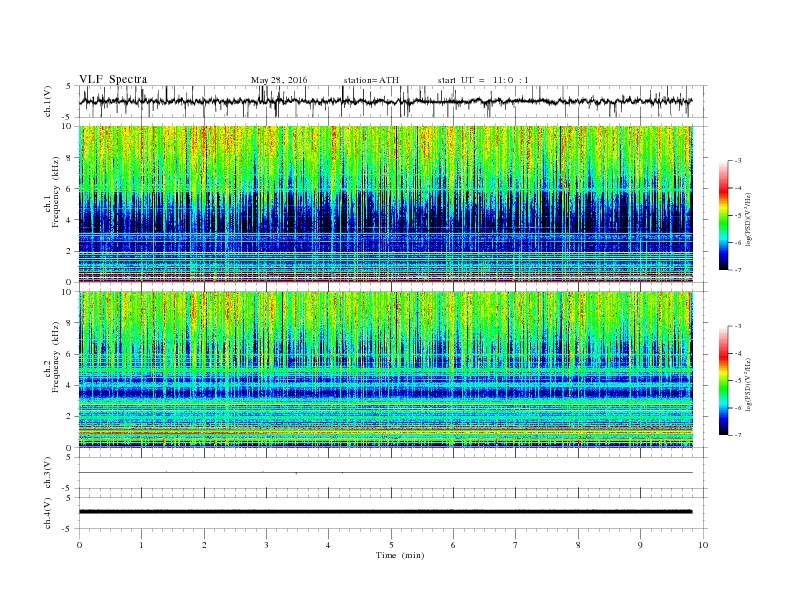Viewport: 792px width, 612px height.
Task: Click the ch.2 PSD color bar
Action: (723, 381)
